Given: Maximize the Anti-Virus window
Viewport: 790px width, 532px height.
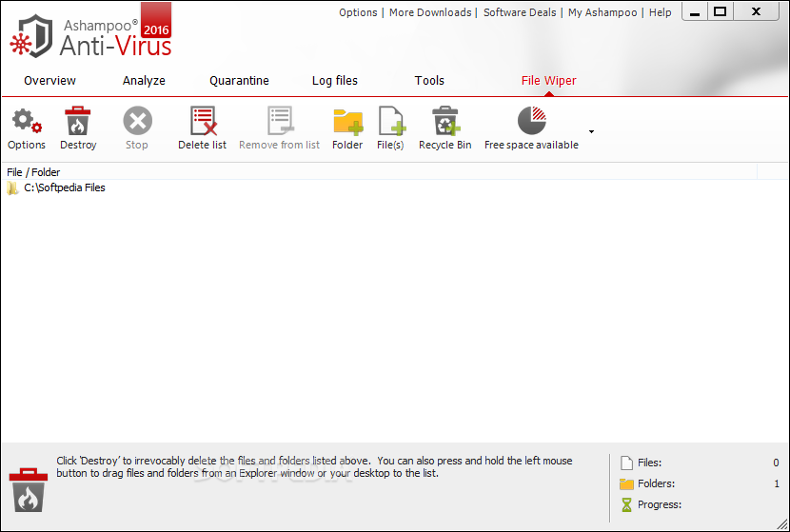Looking at the screenshot, I should 721,11.
